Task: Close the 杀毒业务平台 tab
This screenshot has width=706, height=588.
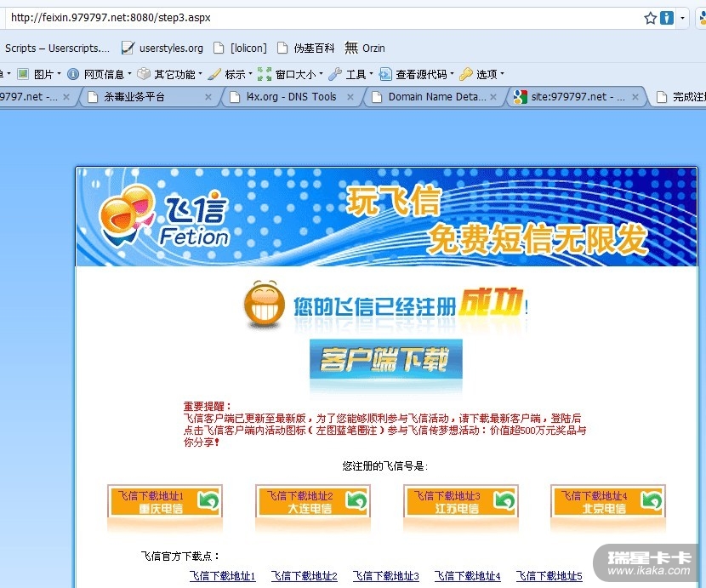Action: [208, 97]
